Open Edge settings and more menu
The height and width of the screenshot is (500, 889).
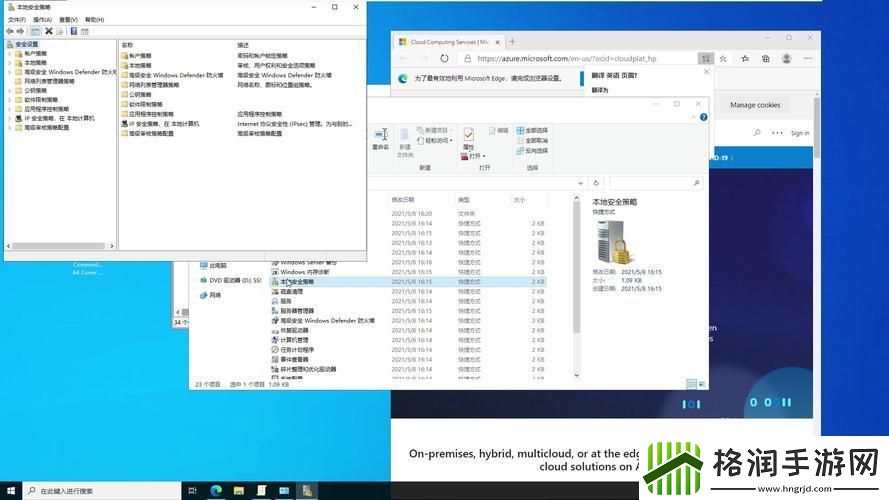[x=808, y=58]
